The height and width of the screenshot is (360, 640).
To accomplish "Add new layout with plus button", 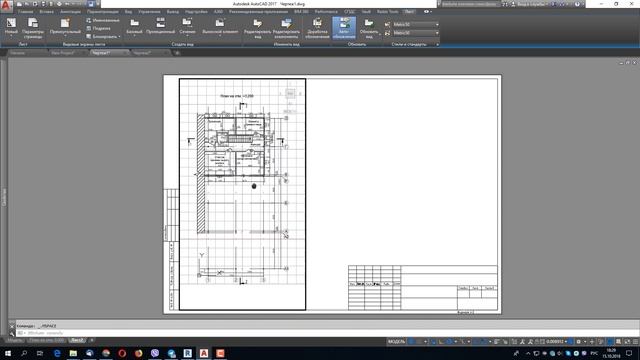I will (x=92, y=340).
